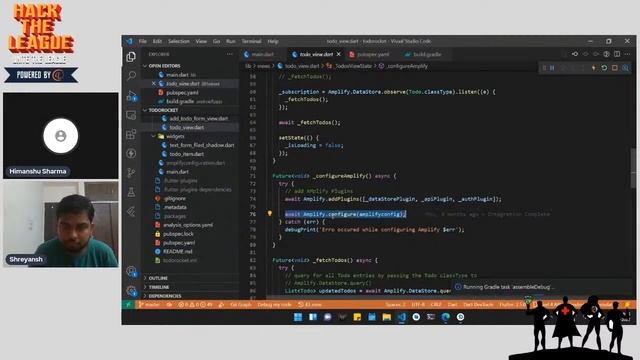This screenshot has width=640, height=360.
Task: Expand the OUTLINE section
Action: pos(158,278)
